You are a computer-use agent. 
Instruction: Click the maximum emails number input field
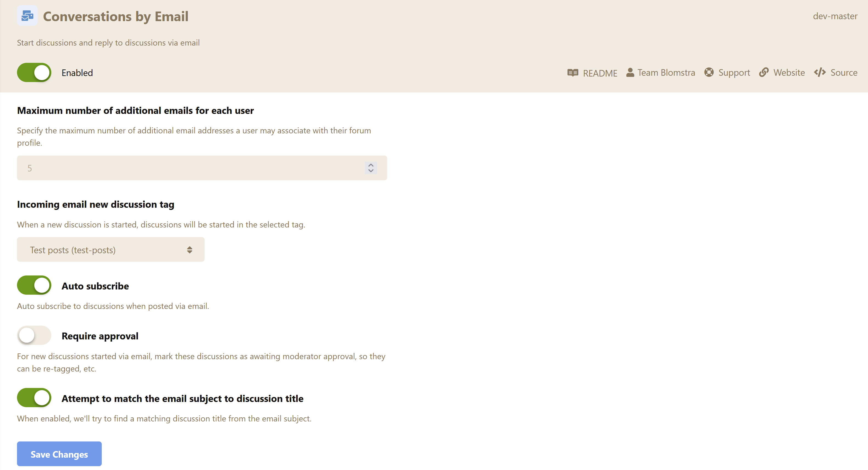point(202,168)
